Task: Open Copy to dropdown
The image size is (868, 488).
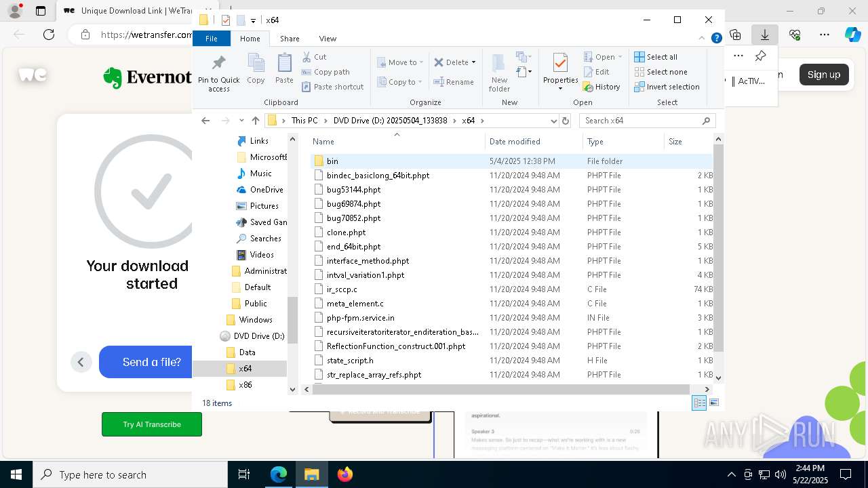Action: pos(400,82)
